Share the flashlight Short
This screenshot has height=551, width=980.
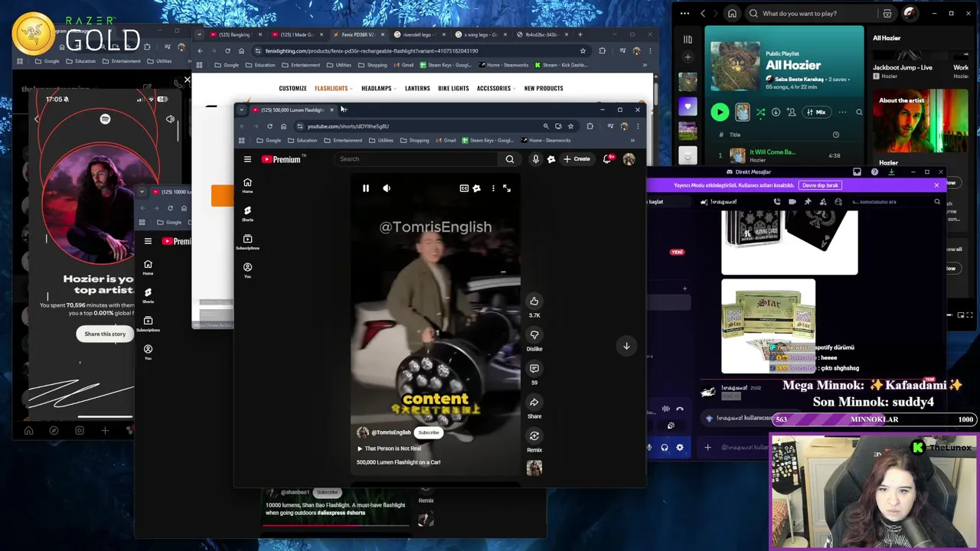[x=534, y=403]
